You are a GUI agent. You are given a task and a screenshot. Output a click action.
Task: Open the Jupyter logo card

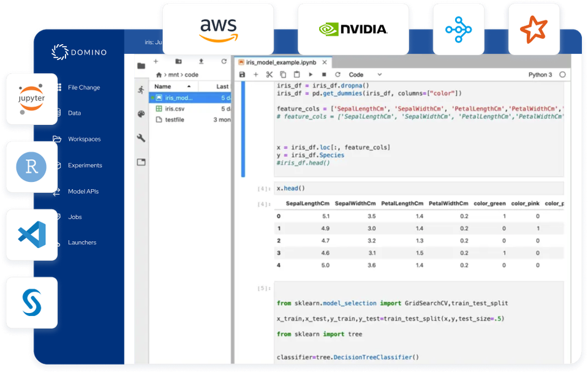point(32,99)
